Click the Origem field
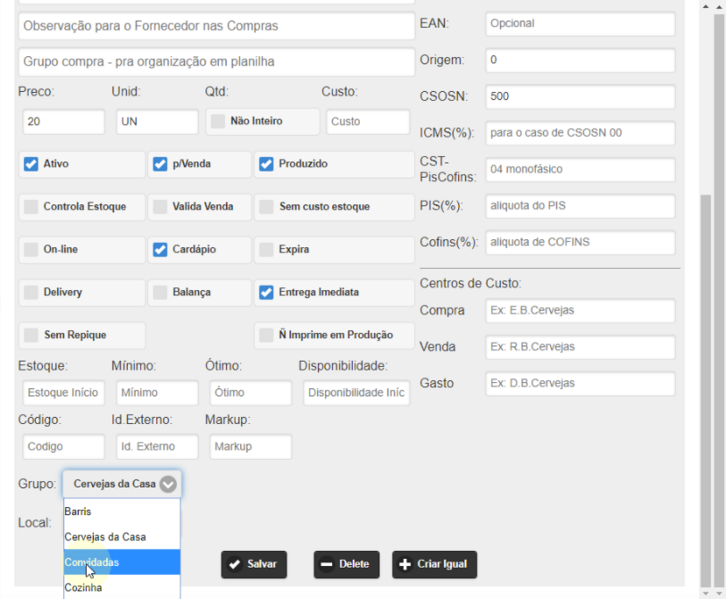 (580, 60)
